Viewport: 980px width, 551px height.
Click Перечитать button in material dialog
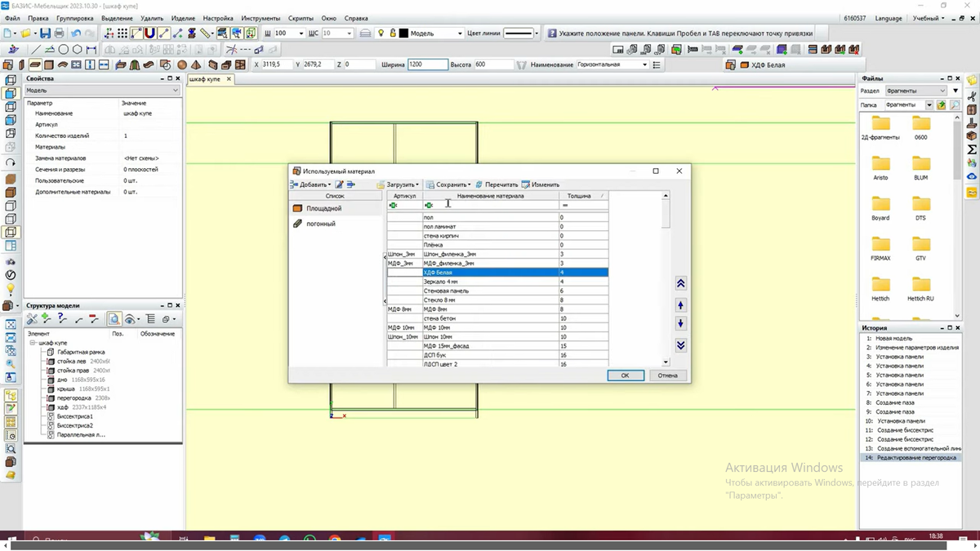[497, 184]
